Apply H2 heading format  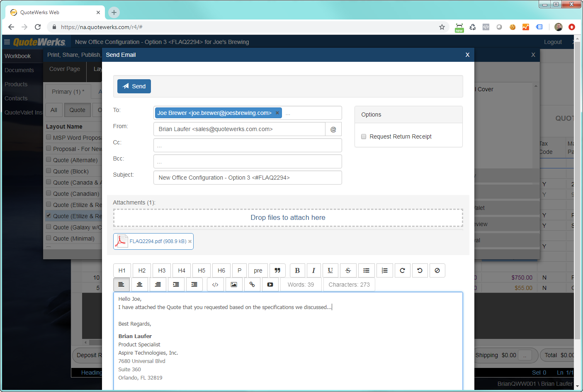pyautogui.click(x=142, y=270)
